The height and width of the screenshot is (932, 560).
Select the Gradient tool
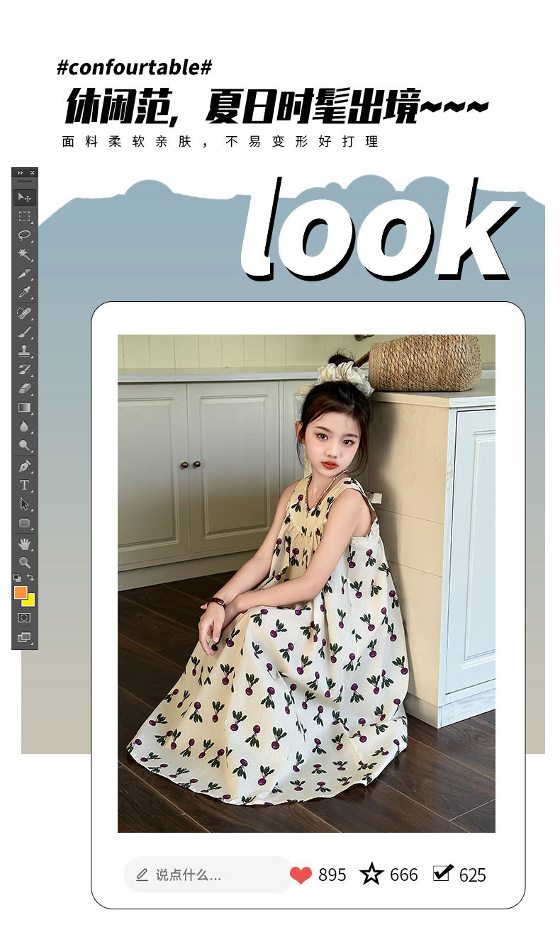tap(25, 408)
